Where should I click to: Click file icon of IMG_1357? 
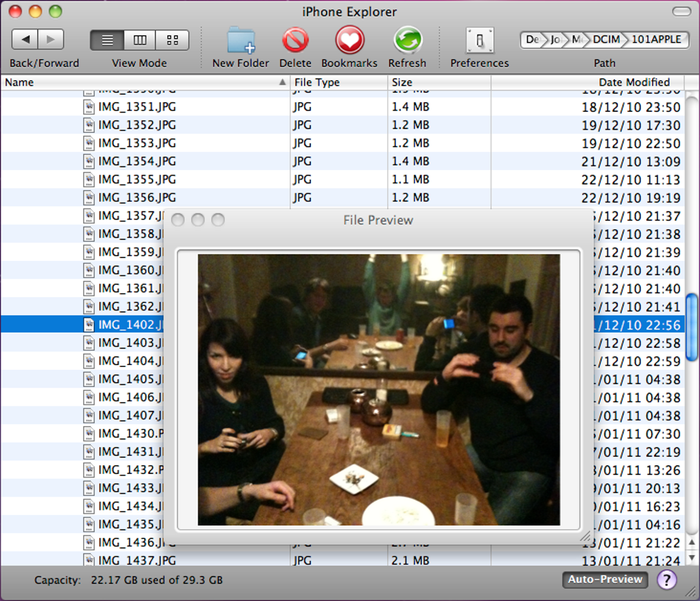tap(89, 216)
